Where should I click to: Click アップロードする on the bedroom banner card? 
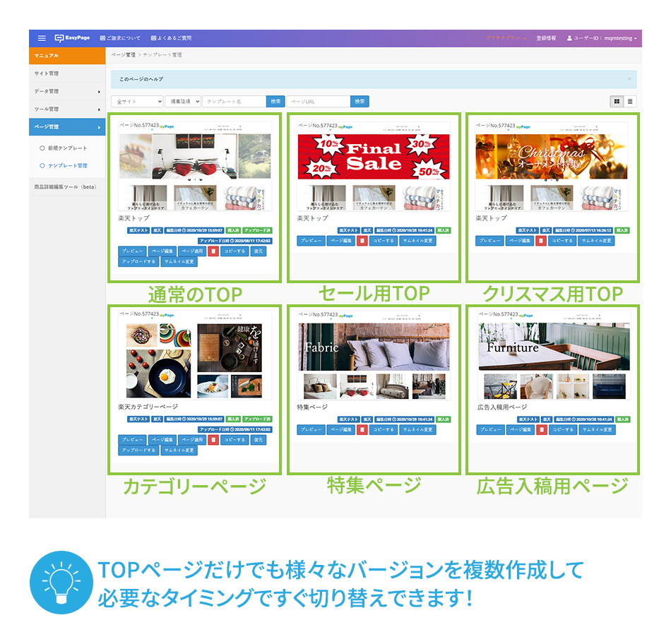(138, 261)
